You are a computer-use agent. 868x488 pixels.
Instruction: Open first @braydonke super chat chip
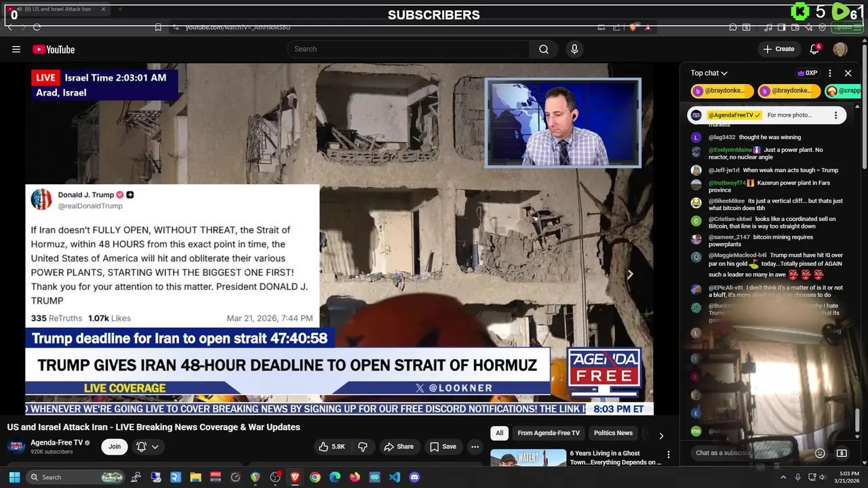click(x=722, y=91)
